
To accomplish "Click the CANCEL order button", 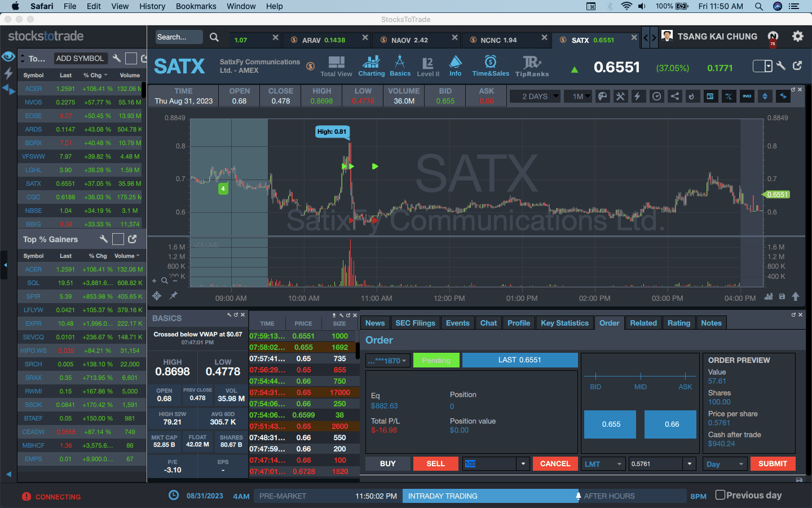I will tap(555, 464).
